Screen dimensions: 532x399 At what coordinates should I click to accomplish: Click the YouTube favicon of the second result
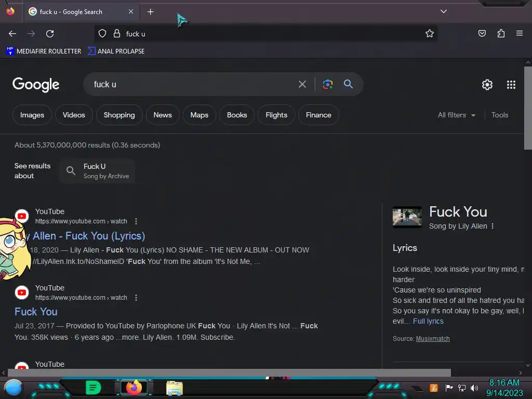pos(22,292)
